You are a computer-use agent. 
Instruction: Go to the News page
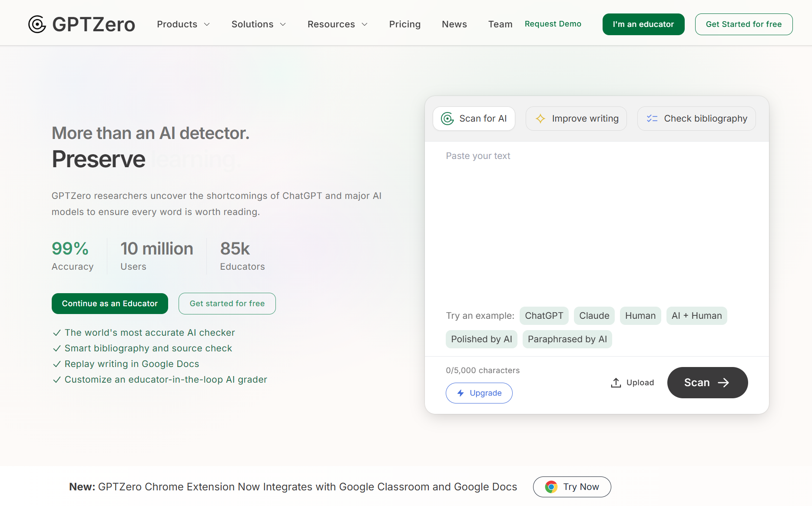tap(454, 24)
